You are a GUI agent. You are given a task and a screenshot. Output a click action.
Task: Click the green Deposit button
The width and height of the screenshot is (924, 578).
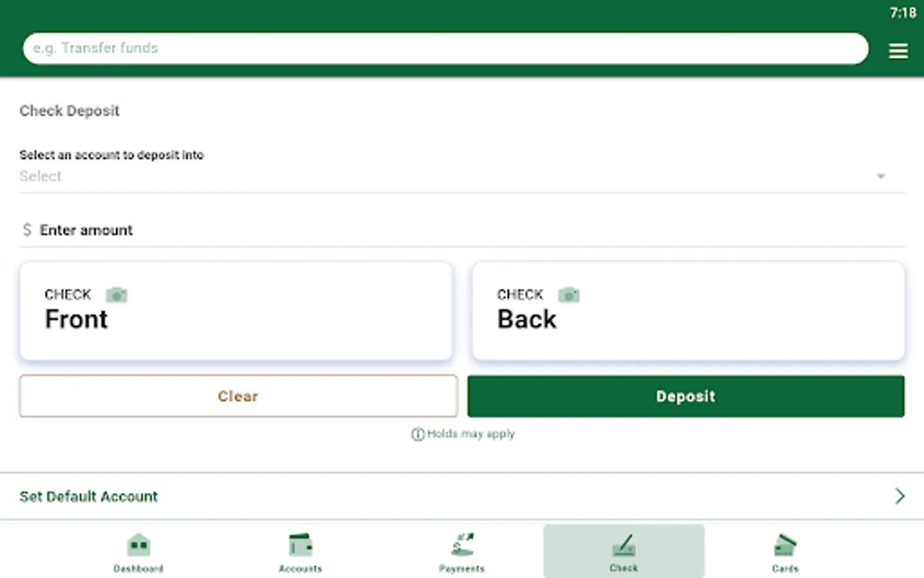[x=686, y=396]
